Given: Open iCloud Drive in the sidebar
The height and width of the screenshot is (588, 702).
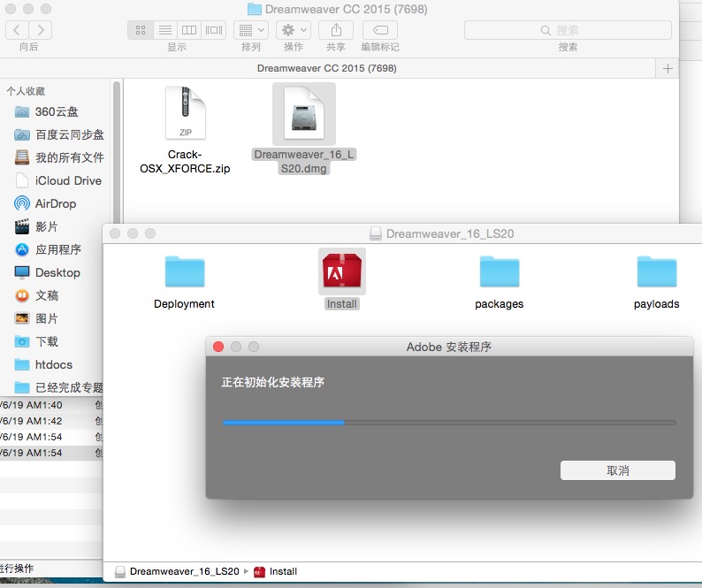Looking at the screenshot, I should [x=58, y=180].
